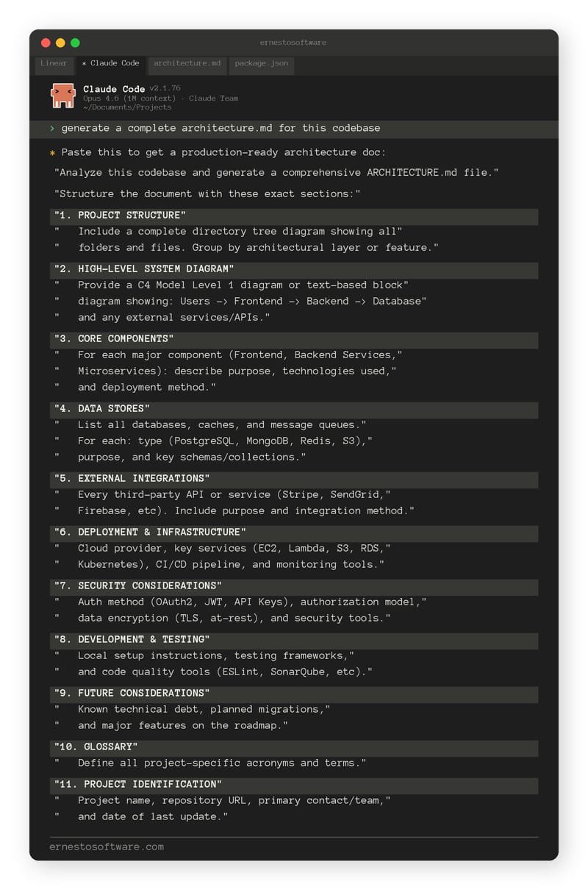588x890 pixels.
Task: Open the ernestosoftware.com footer link
Action: (107, 847)
